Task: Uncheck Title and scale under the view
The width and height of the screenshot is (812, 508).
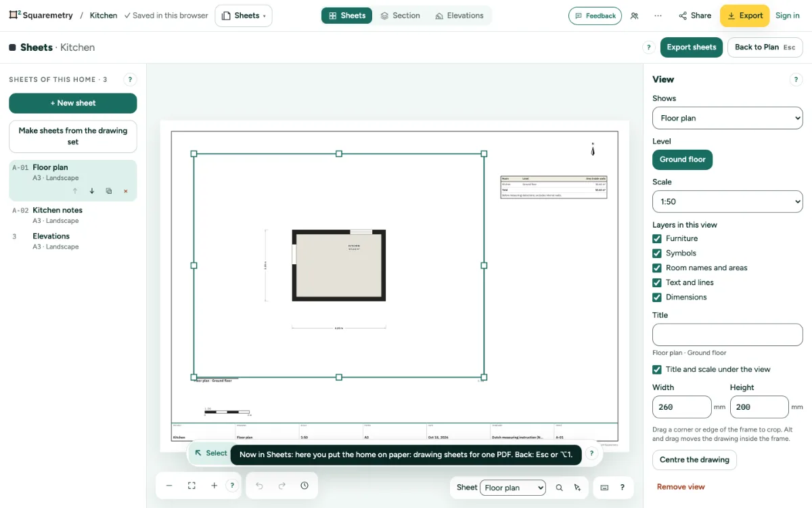Action: pyautogui.click(x=656, y=370)
